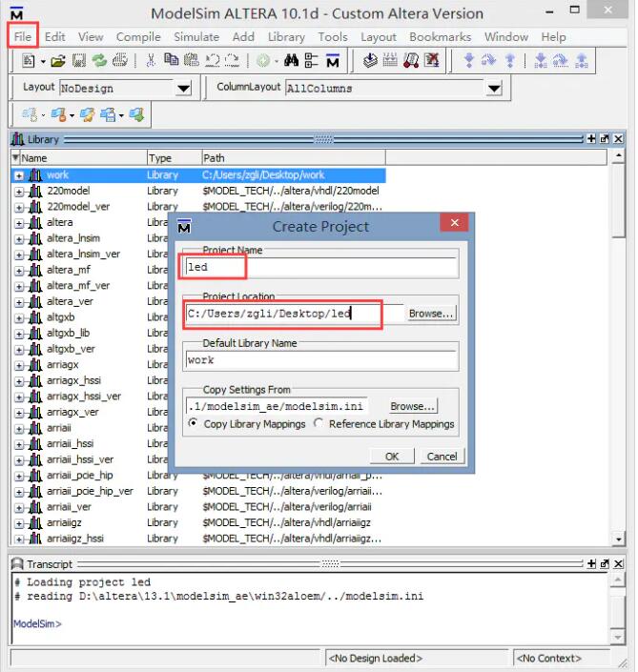638x672 pixels.
Task: Expand the arriaii_ver library node
Action: (19, 508)
